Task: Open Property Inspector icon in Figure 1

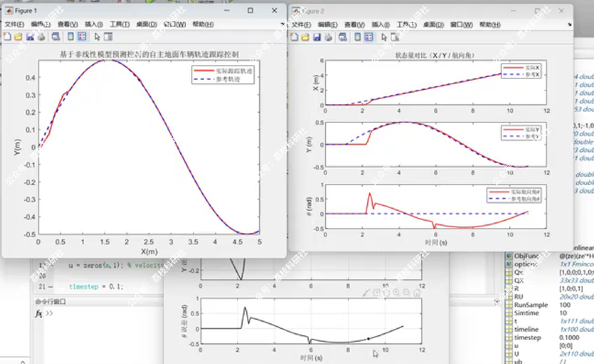Action: pyautogui.click(x=108, y=36)
